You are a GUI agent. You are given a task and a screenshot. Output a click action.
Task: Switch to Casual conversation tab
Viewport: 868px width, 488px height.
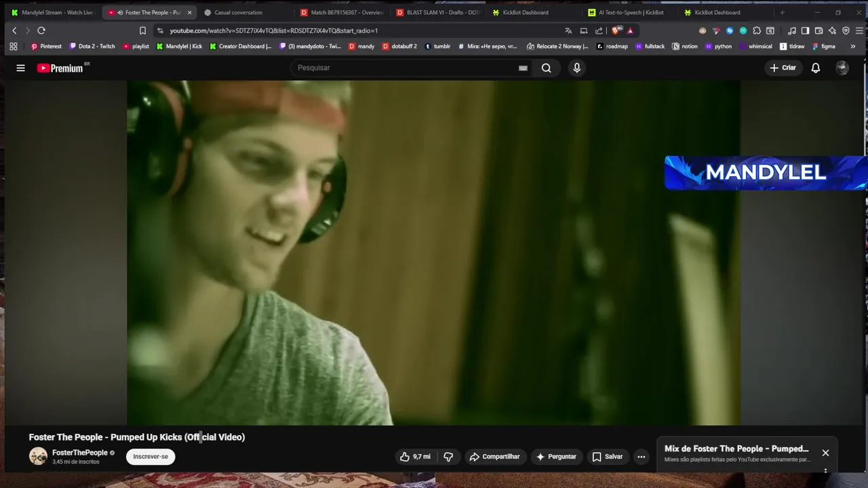click(245, 12)
